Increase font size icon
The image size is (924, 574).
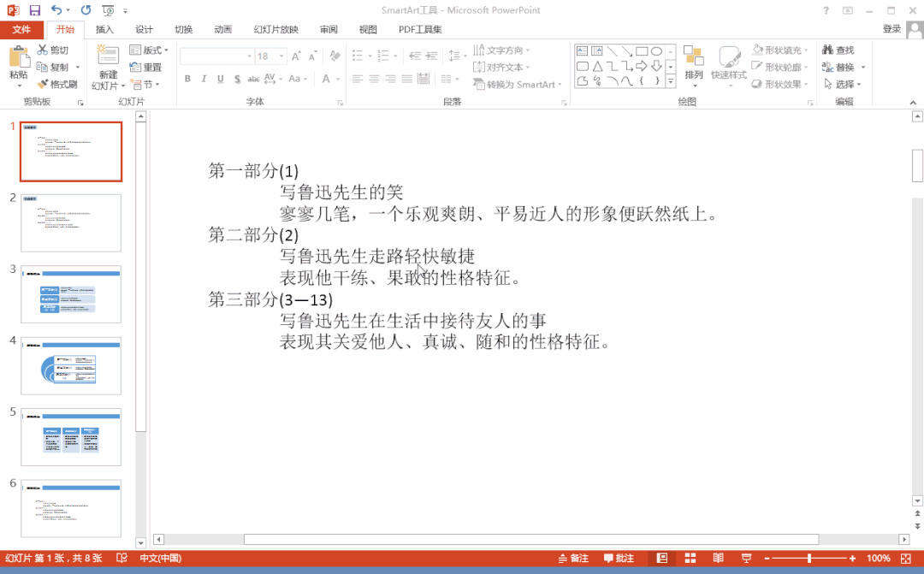pos(296,56)
